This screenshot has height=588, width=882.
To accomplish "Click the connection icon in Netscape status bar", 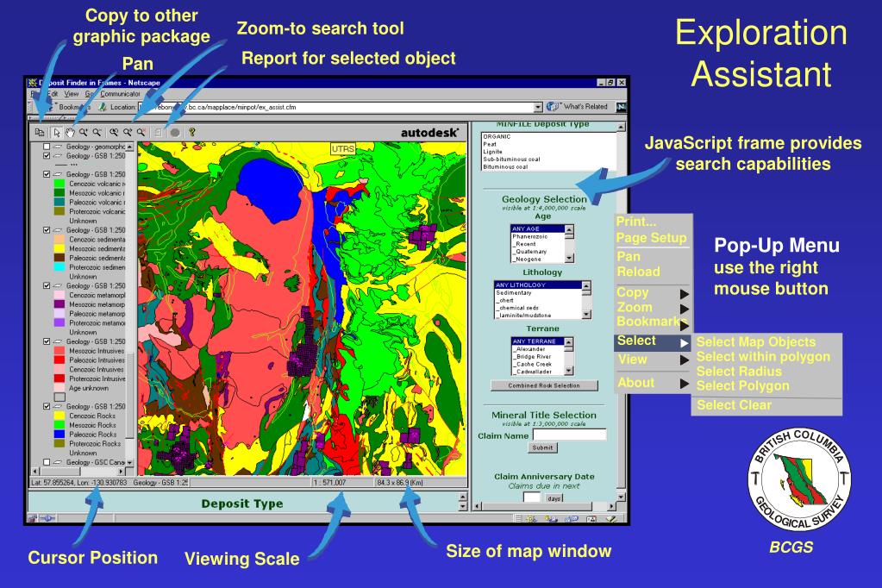I will [x=47, y=519].
